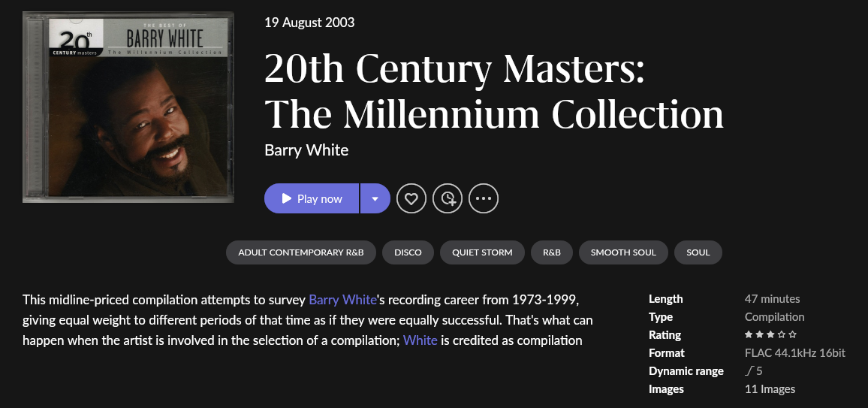Click the R&B genre tag
The image size is (868, 408).
(552, 252)
